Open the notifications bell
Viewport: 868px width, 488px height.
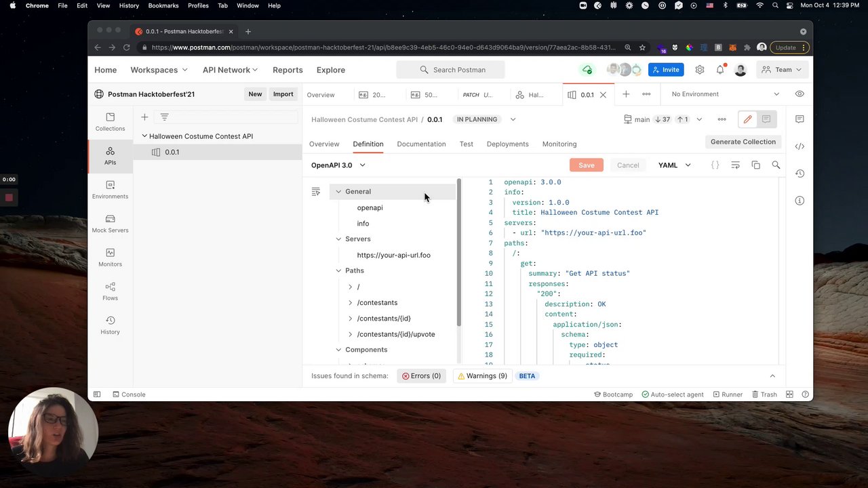pos(720,70)
